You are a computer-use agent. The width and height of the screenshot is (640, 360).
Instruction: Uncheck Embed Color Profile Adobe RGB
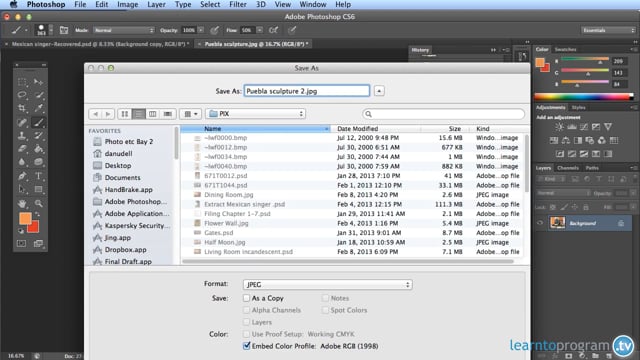point(246,346)
